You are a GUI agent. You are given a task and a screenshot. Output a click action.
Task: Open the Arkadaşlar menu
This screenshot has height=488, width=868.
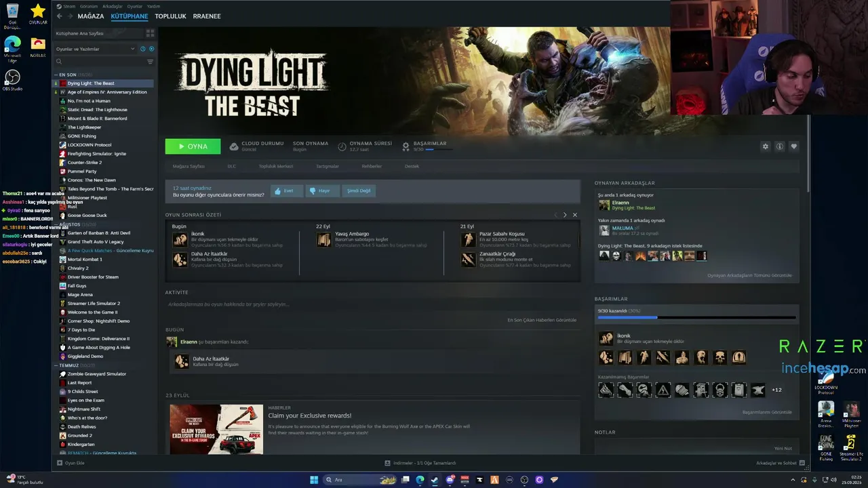(113, 6)
